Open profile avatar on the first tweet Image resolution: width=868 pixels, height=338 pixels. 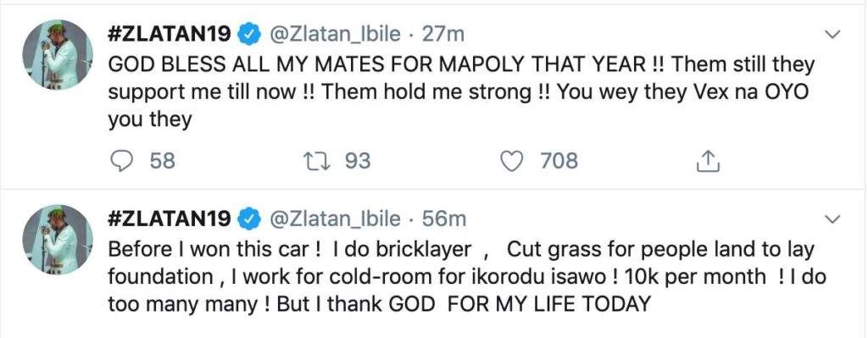58,54
